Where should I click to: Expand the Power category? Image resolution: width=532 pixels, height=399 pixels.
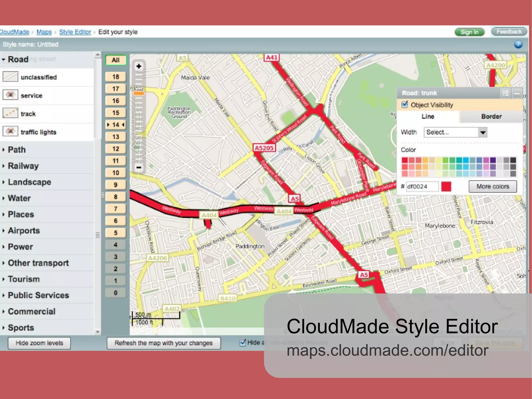[3, 247]
